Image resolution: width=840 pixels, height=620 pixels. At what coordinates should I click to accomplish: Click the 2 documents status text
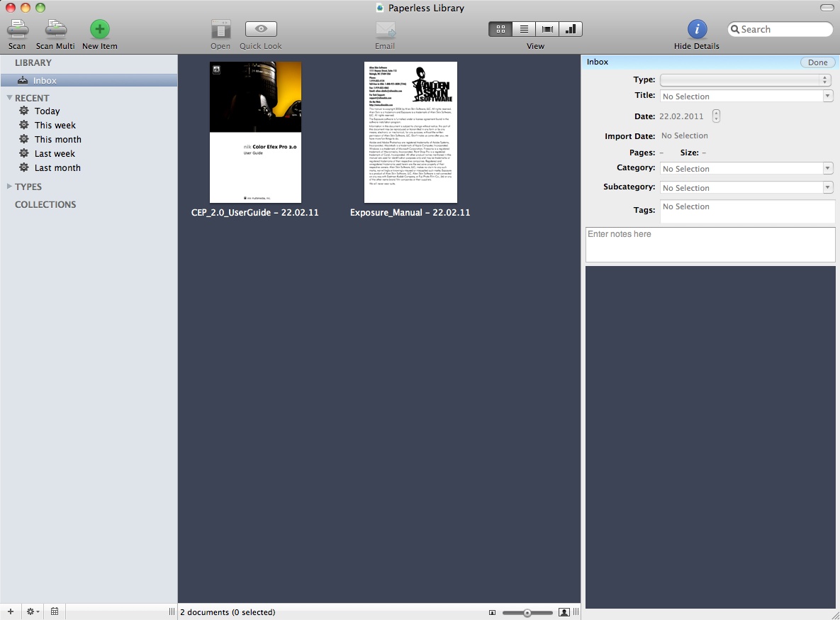pos(228,612)
